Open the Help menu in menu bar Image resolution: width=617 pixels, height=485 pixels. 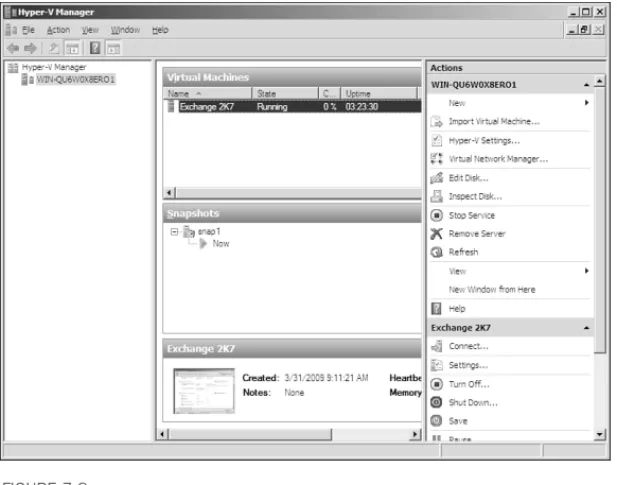click(160, 30)
